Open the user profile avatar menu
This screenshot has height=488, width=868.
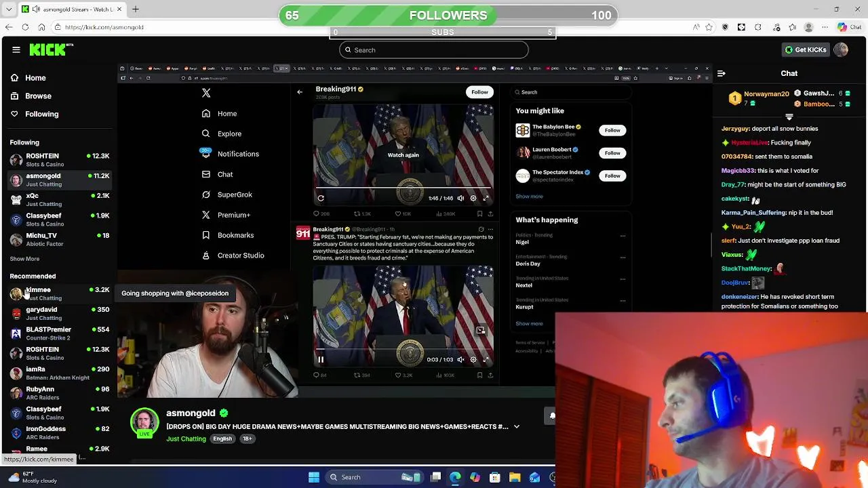pyautogui.click(x=841, y=49)
